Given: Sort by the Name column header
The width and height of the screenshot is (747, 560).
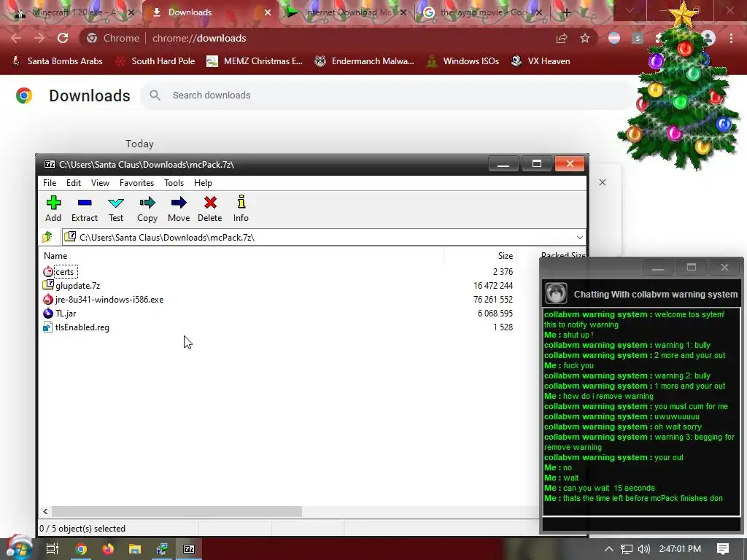Looking at the screenshot, I should coord(241,256).
